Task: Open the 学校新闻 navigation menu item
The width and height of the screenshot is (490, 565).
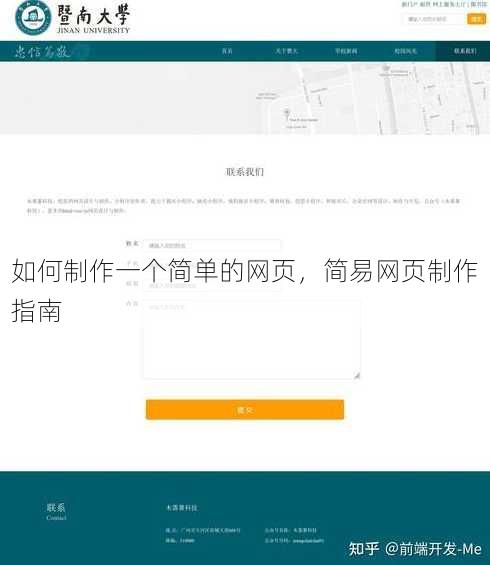Action: [346, 51]
